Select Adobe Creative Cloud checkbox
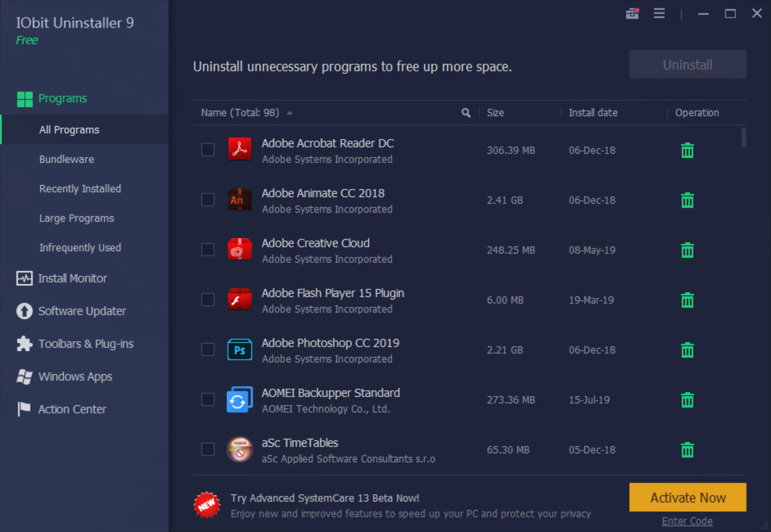Screen dimensions: 771x532 pyautogui.click(x=208, y=249)
